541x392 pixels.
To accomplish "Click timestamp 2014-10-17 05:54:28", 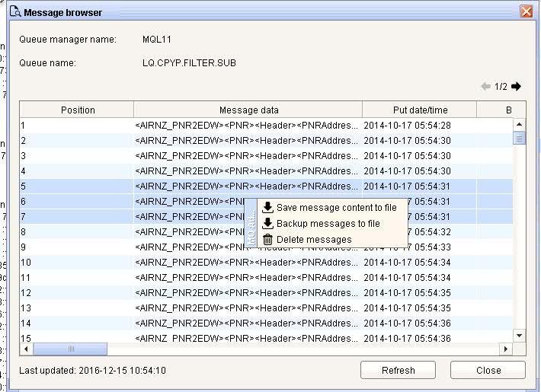I will click(407, 125).
